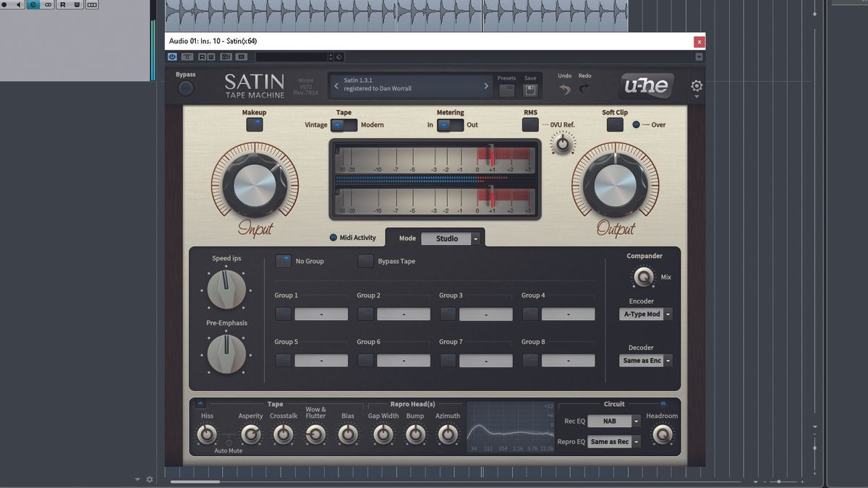Enable Bypass Tape
The width and height of the screenshot is (868, 488).
tap(365, 261)
